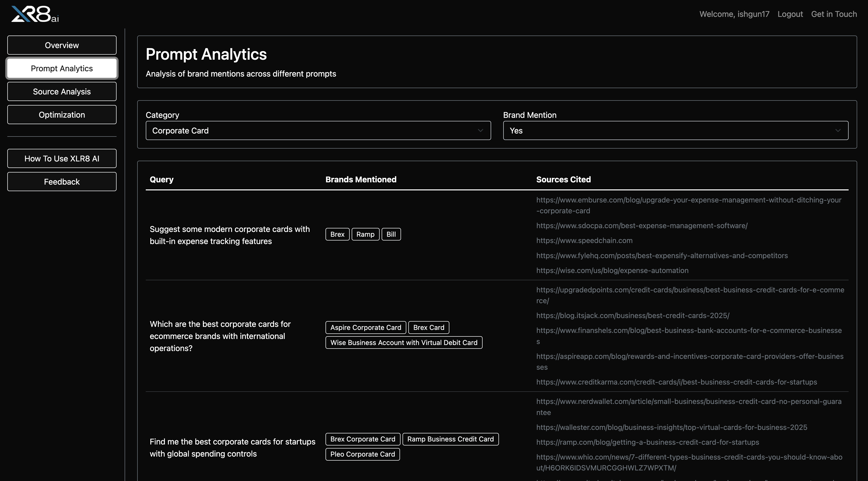
Task: Click the Brex Card tag
Action: [429, 327]
